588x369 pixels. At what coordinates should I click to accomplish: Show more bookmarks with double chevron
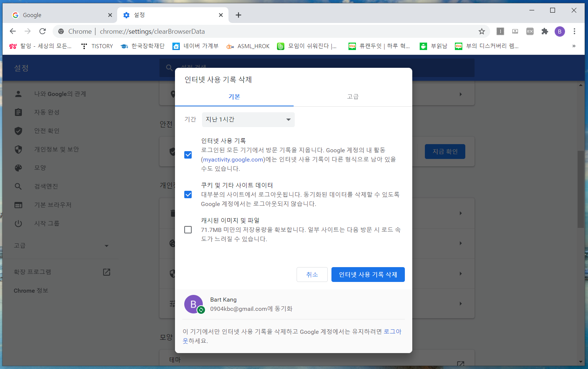pos(574,46)
